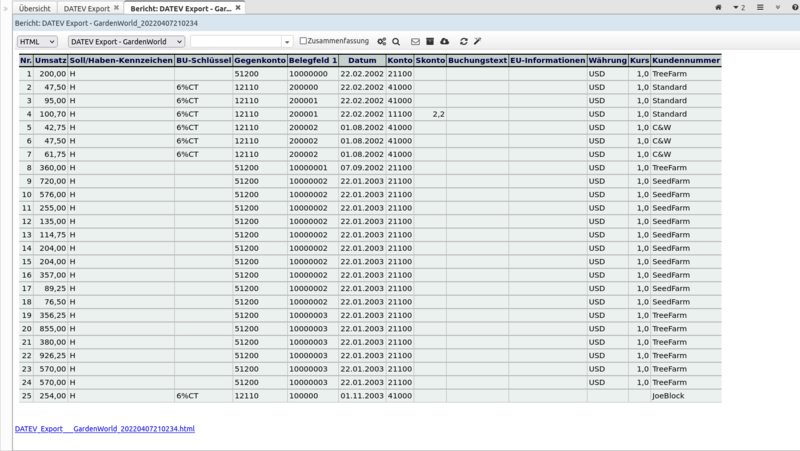The height and width of the screenshot is (451, 800).
Task: Click the magic wand report wizard icon
Action: pos(478,42)
